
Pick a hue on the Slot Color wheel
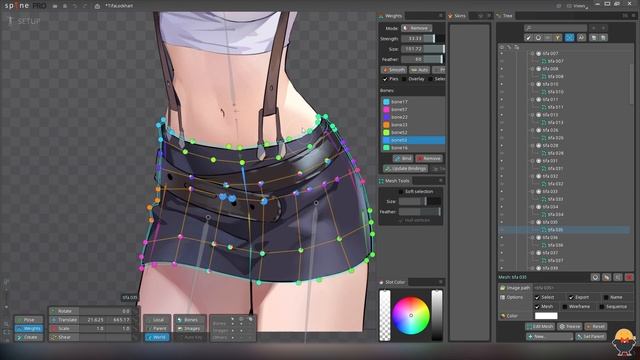(411, 316)
